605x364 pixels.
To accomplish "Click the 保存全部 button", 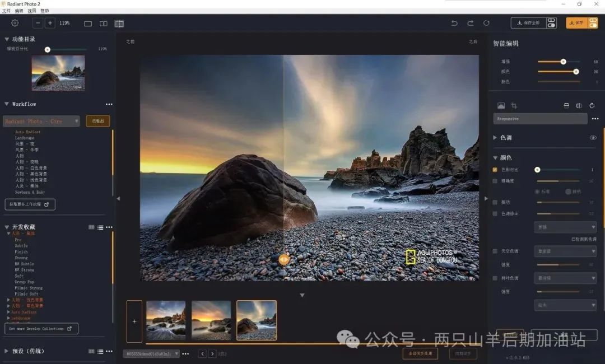I will pyautogui.click(x=529, y=23).
